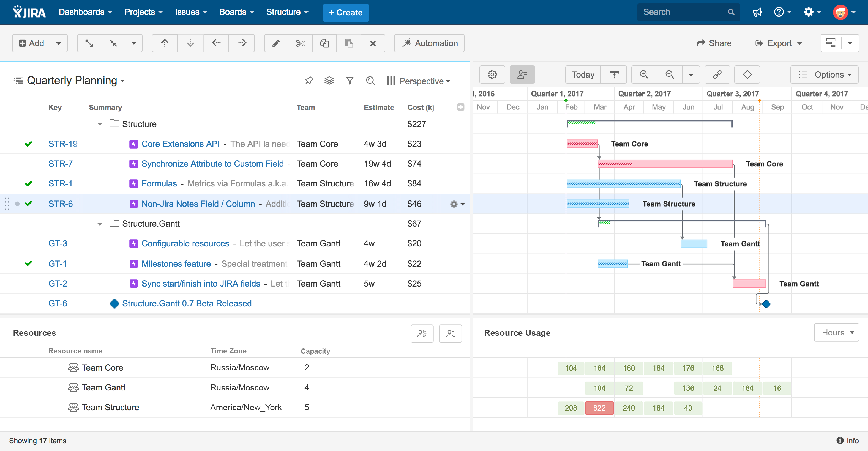Screen dimensions: 868x451
Task: Open the STR-19 issue link
Action: (x=63, y=144)
